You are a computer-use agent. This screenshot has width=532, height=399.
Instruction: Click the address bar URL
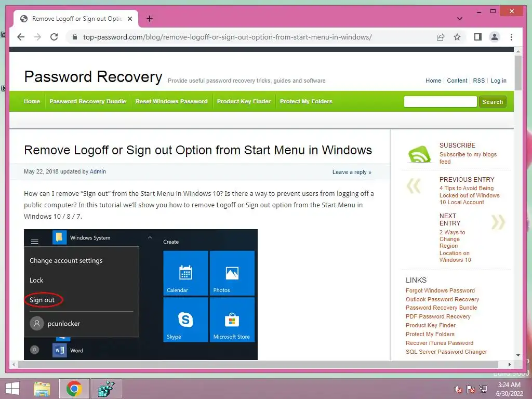click(228, 37)
